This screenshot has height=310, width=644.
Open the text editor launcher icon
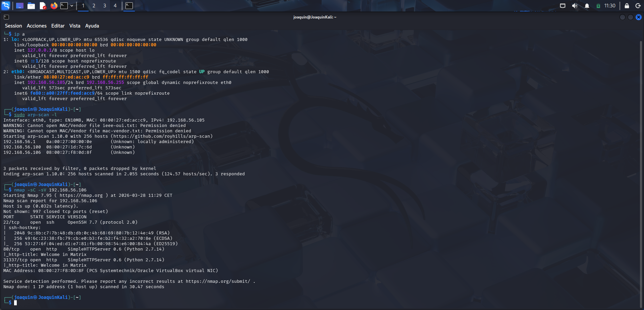tap(43, 5)
